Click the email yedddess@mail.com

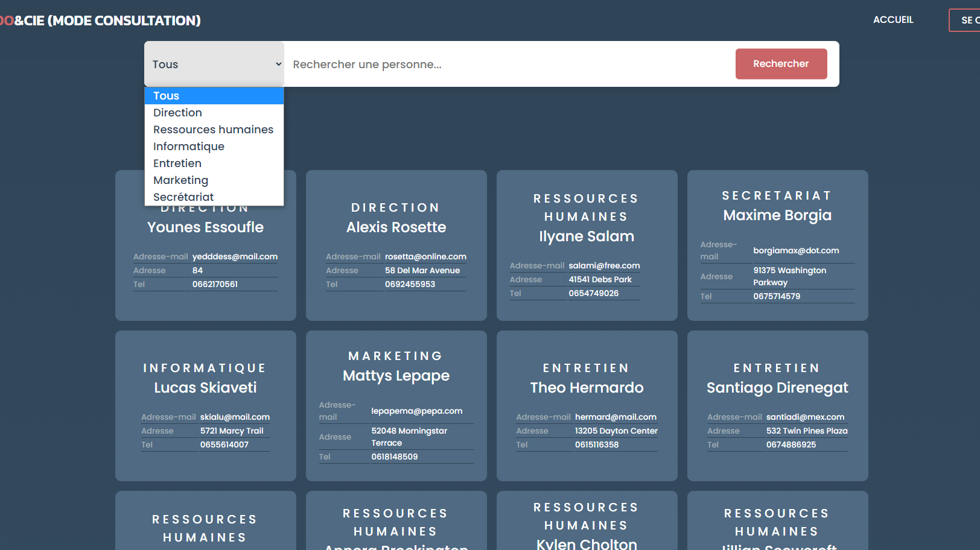235,256
